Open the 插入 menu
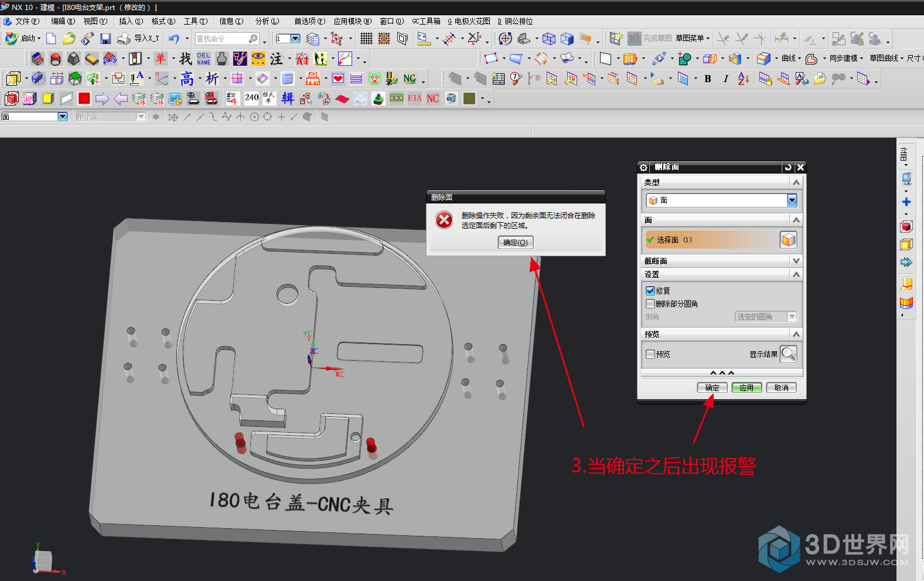 131,21
